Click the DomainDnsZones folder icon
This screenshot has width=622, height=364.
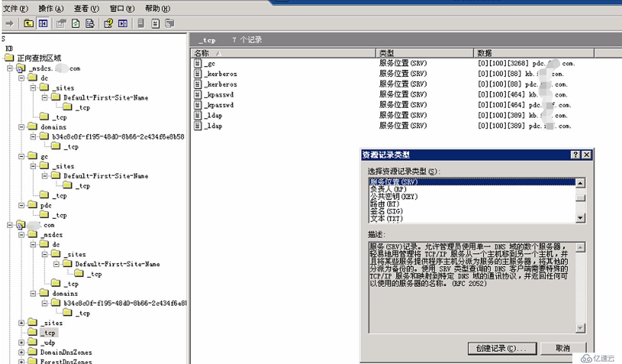pyautogui.click(x=32, y=352)
